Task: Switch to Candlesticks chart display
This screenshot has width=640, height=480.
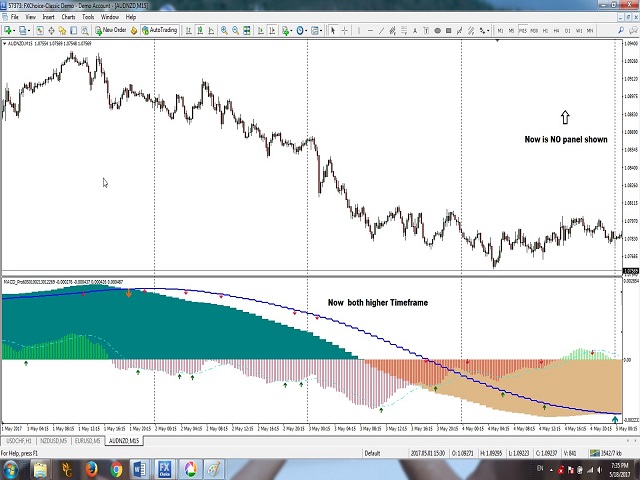Action: point(200,31)
